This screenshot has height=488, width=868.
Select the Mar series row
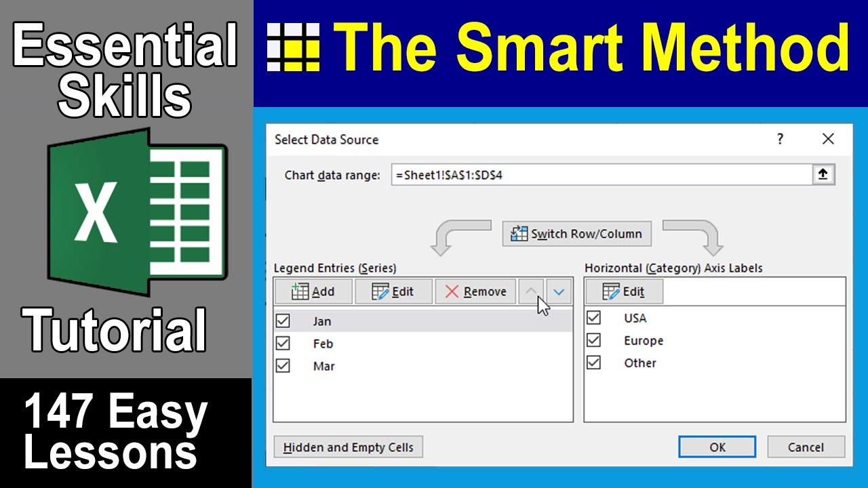tap(423, 366)
